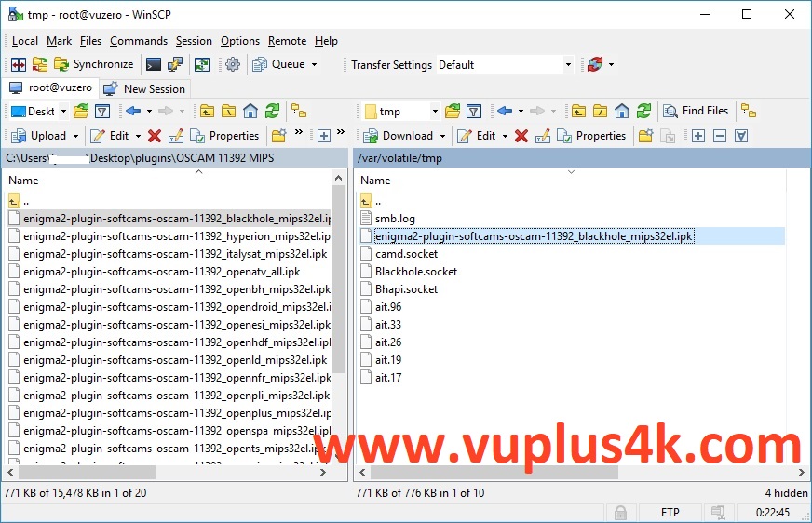Click the Queue button
The width and height of the screenshot is (812, 523).
point(279,64)
